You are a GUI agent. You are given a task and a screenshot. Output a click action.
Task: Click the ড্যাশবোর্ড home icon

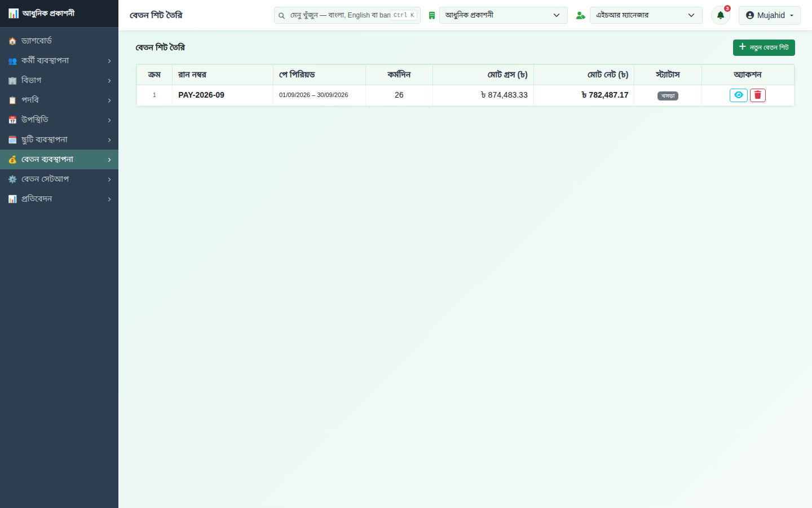pos(12,41)
